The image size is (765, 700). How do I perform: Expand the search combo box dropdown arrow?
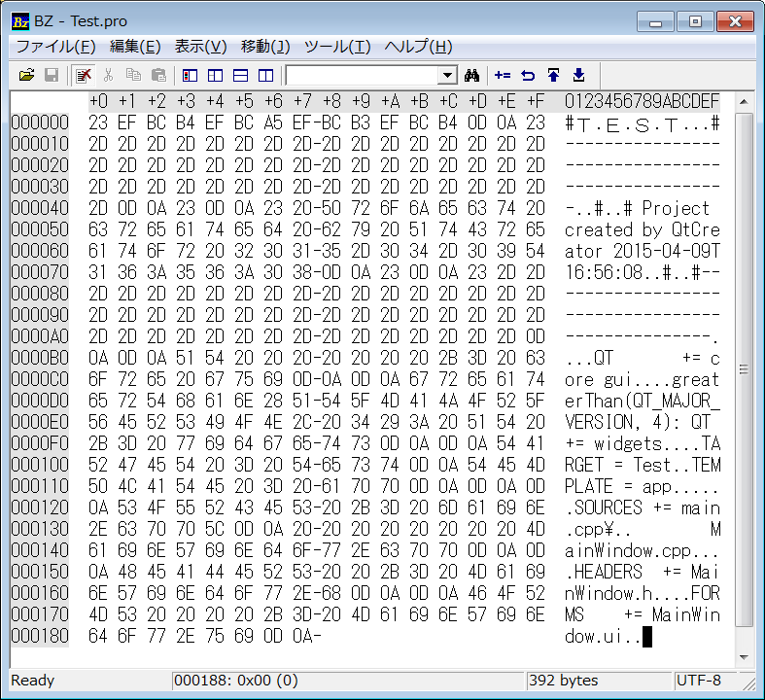coord(448,75)
